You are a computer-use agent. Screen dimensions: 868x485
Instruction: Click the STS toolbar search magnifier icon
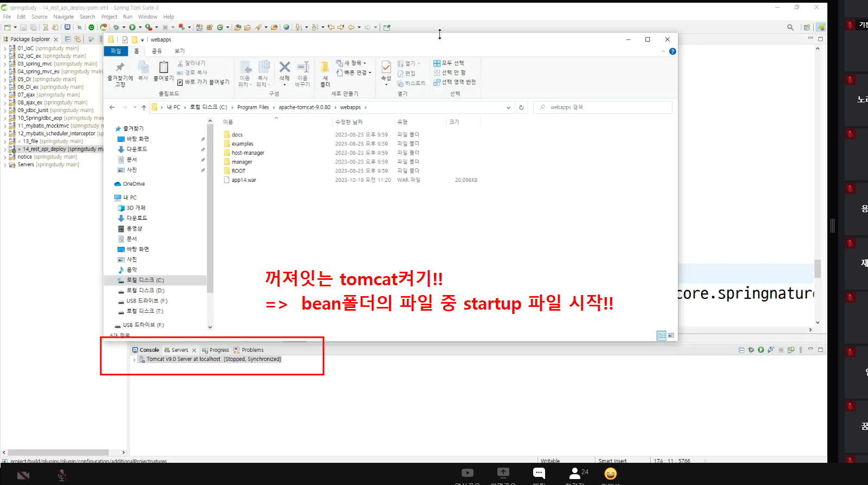pos(791,27)
